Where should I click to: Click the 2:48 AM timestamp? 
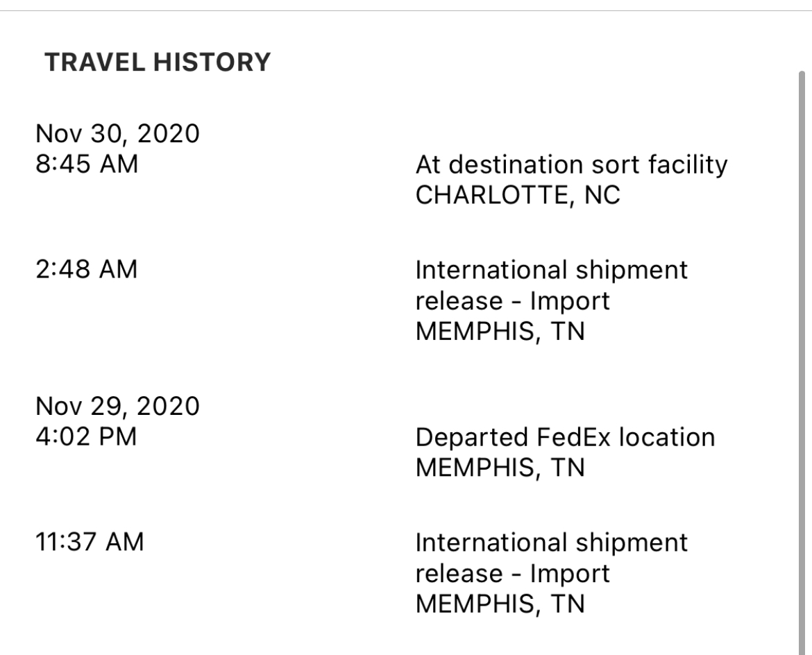point(87,269)
